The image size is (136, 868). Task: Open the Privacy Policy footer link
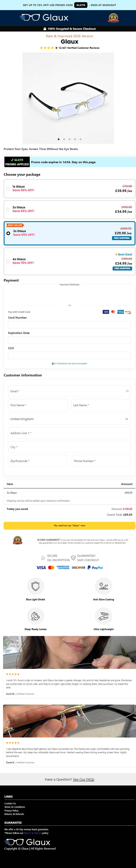12,811
